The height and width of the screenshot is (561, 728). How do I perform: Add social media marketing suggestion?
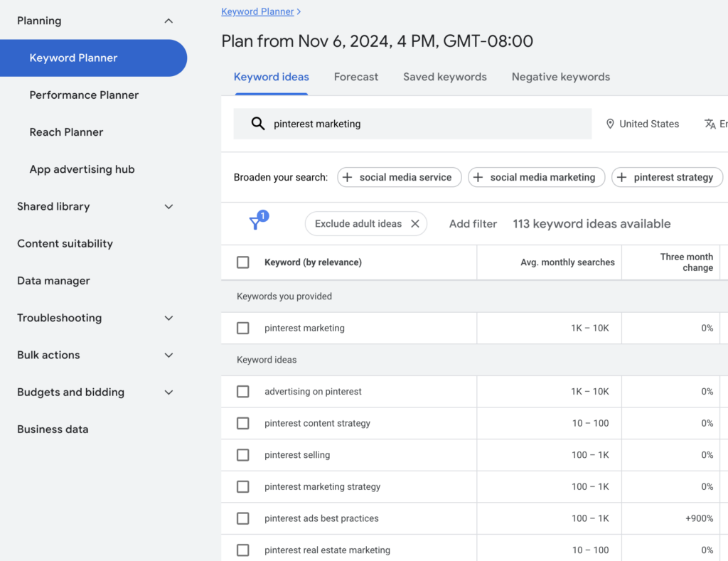click(x=536, y=178)
